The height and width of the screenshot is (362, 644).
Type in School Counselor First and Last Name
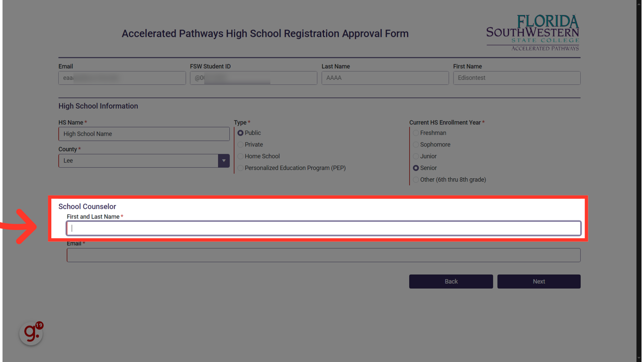point(323,228)
